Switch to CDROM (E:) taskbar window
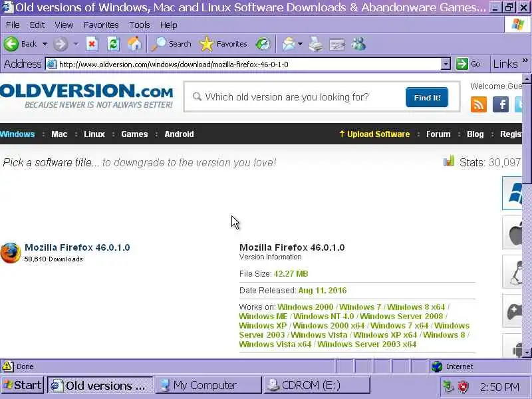 317,385
